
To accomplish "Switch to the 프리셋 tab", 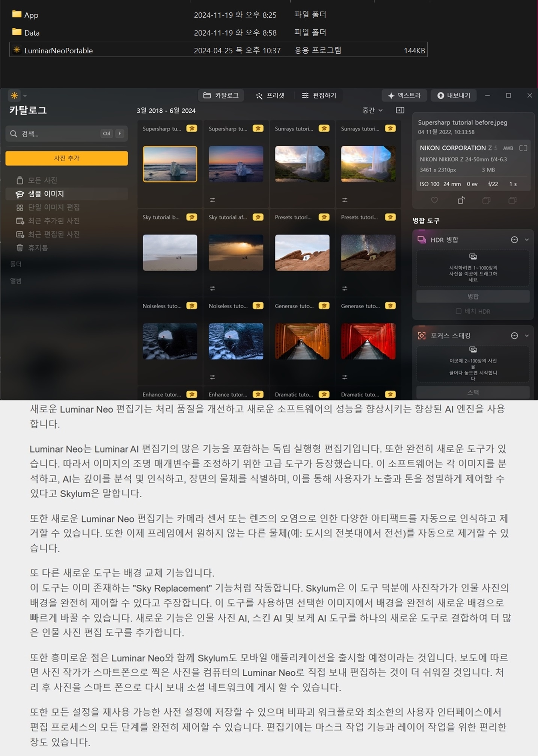I will click(x=270, y=95).
